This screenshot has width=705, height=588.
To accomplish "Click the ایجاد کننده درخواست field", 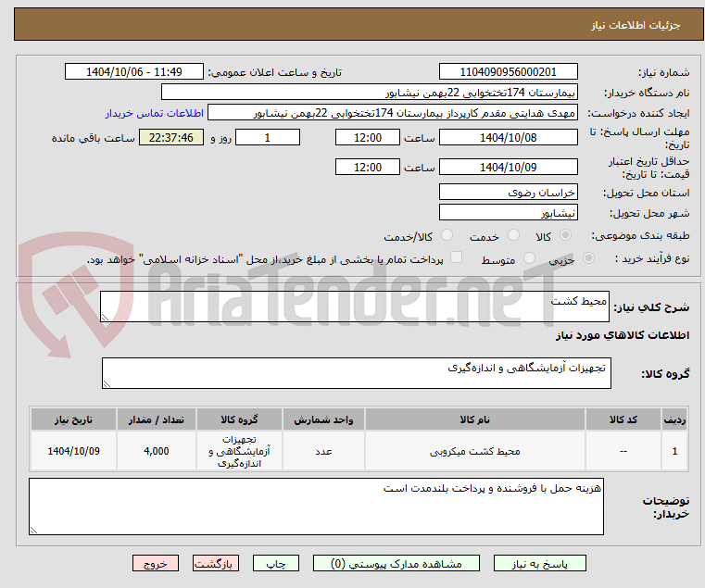I will click(393, 112).
